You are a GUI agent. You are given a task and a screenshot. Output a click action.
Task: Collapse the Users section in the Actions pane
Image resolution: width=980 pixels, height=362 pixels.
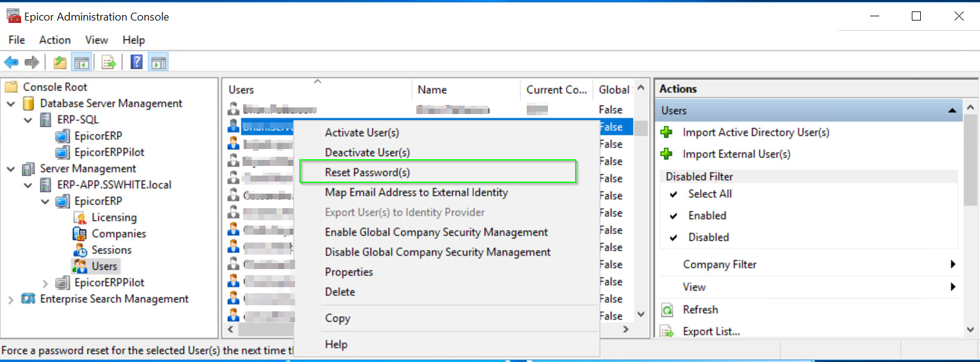[x=952, y=110]
